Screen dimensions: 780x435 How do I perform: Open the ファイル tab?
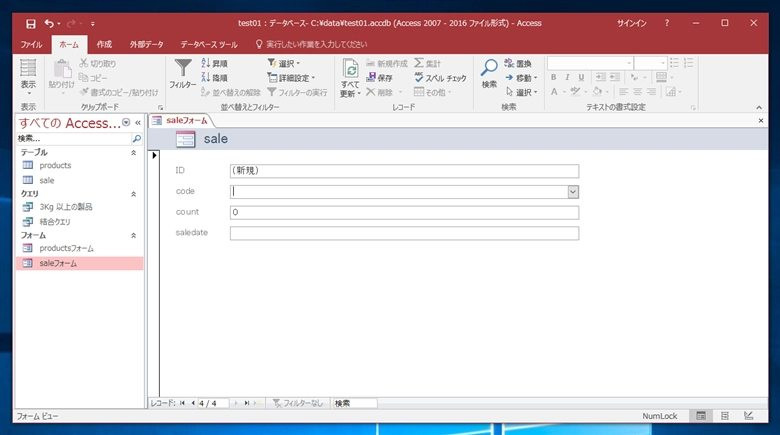[31, 44]
